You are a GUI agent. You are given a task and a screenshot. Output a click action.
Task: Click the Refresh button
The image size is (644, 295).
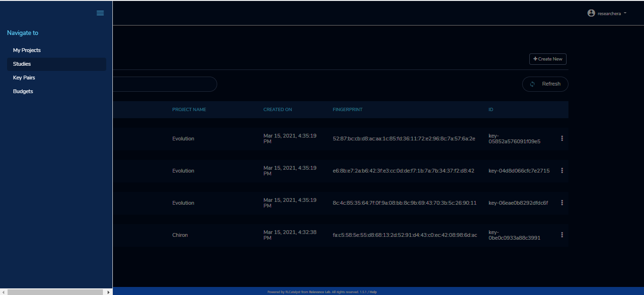click(545, 84)
